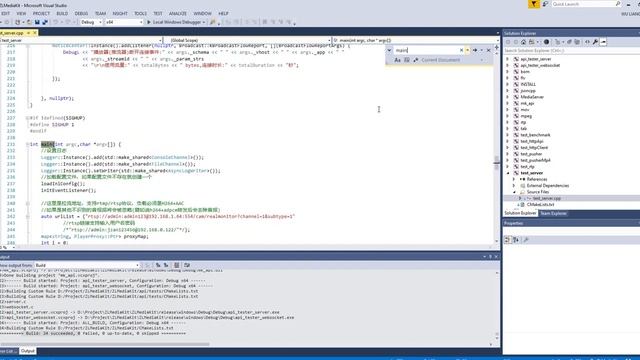
Task: Collapse the test_server project node
Action: (508, 173)
